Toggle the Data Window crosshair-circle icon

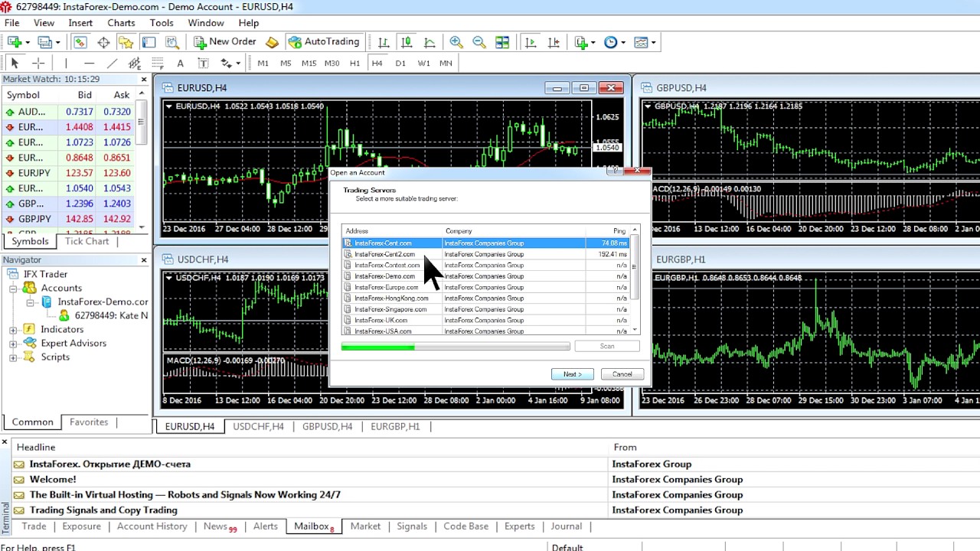click(x=103, y=42)
